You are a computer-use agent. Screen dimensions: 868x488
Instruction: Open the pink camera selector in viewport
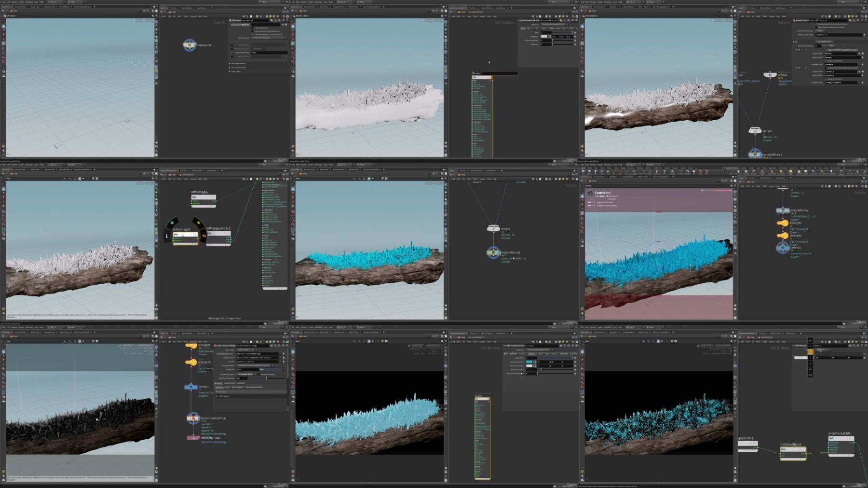pyautogui.click(x=721, y=190)
